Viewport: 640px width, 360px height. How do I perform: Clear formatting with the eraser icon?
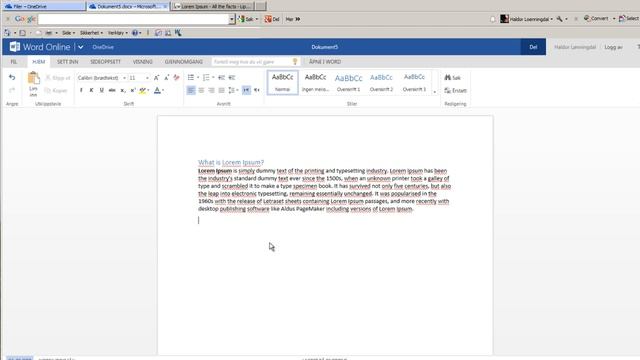176,78
